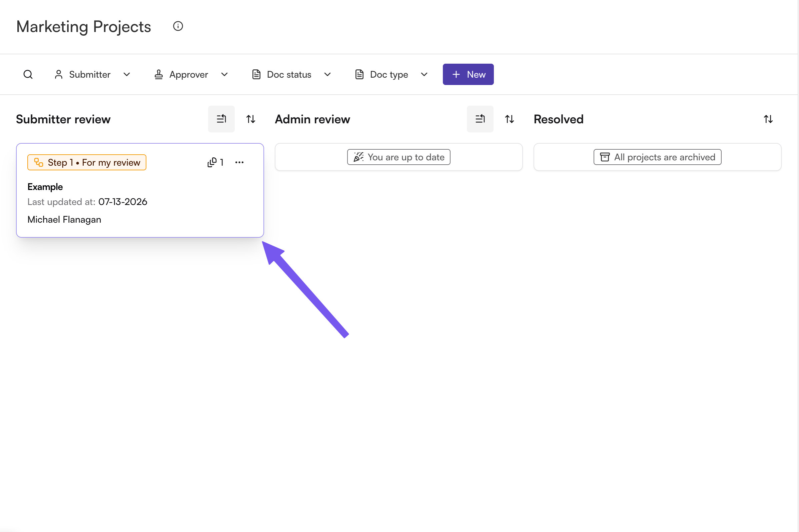This screenshot has width=799, height=532.
Task: Click the Resolved column heading
Action: point(558,119)
